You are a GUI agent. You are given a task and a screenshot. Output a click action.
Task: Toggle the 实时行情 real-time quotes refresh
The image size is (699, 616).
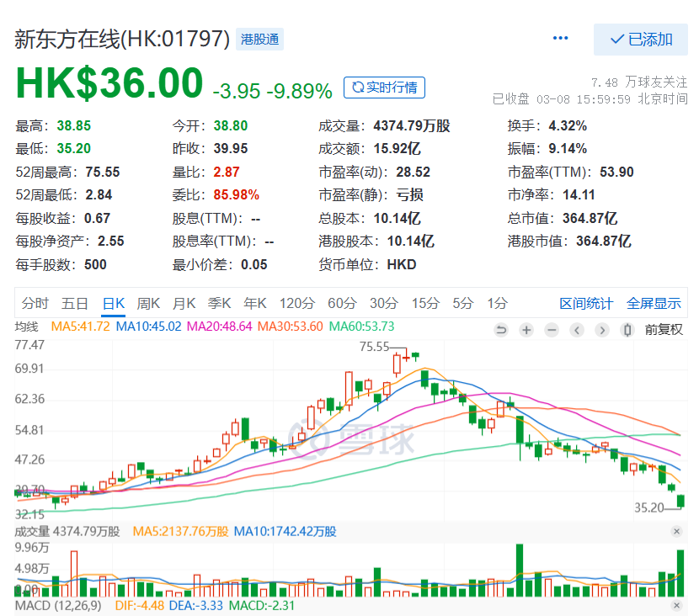pos(384,88)
